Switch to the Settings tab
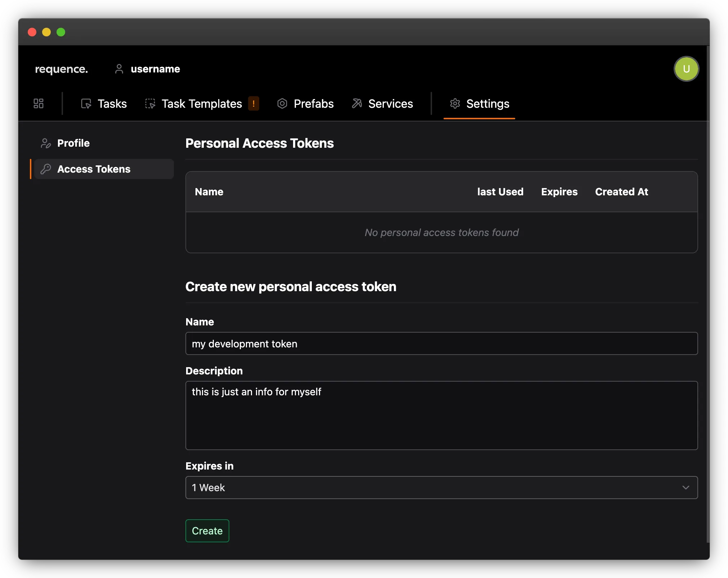The image size is (728, 578). [488, 103]
